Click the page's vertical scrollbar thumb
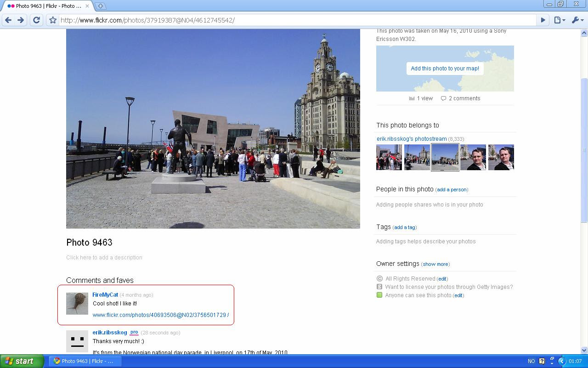Image resolution: width=588 pixels, height=368 pixels. click(584, 150)
